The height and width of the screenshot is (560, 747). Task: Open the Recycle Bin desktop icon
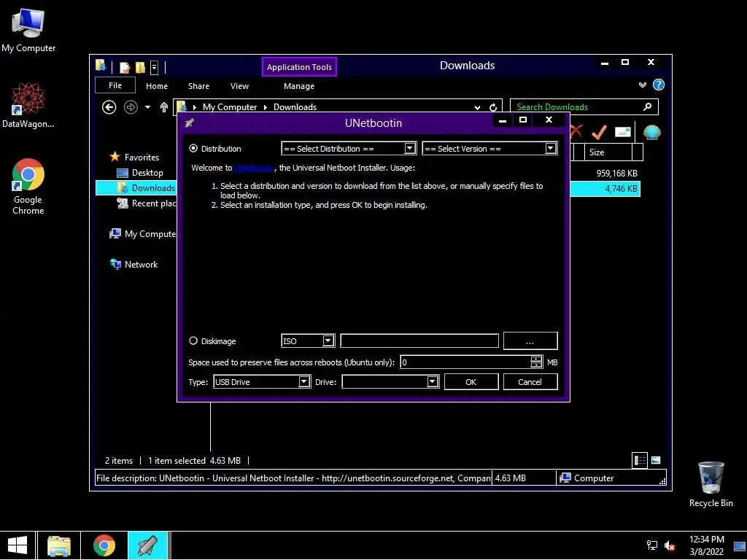(x=711, y=484)
